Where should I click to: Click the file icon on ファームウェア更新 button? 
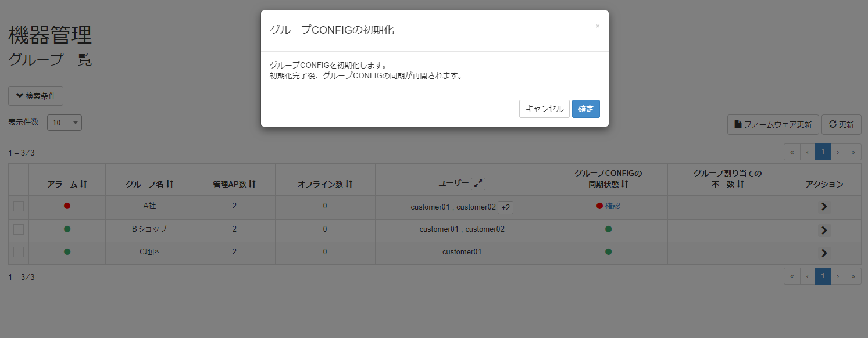click(738, 124)
